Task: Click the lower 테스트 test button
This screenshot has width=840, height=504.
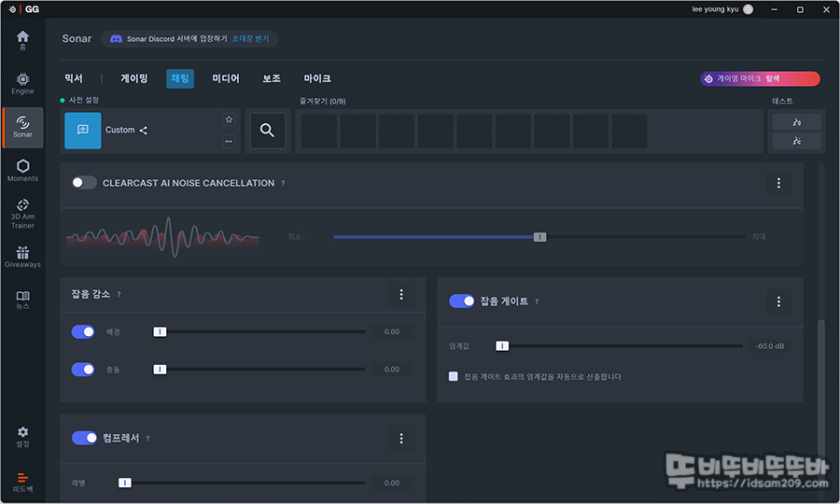Action: coord(797,141)
